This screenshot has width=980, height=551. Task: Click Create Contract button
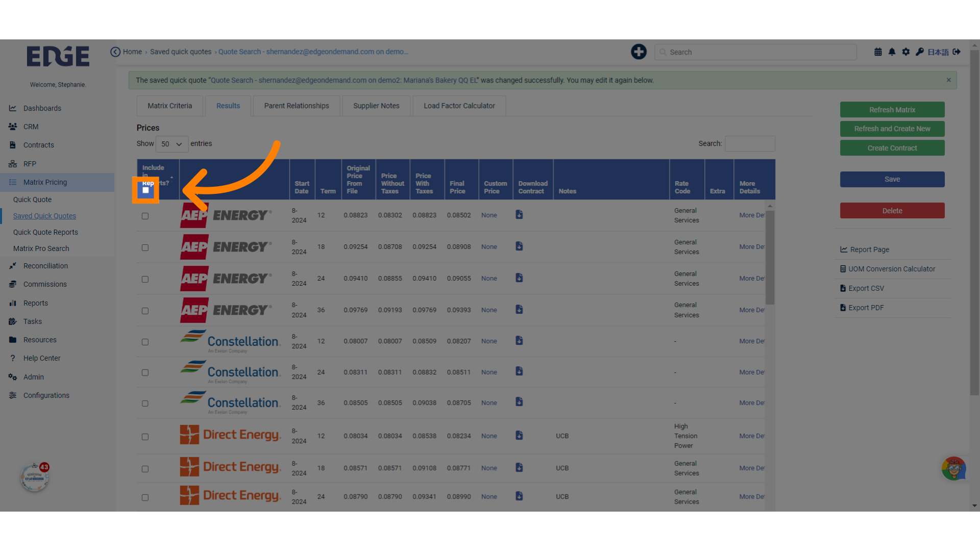coord(892,148)
